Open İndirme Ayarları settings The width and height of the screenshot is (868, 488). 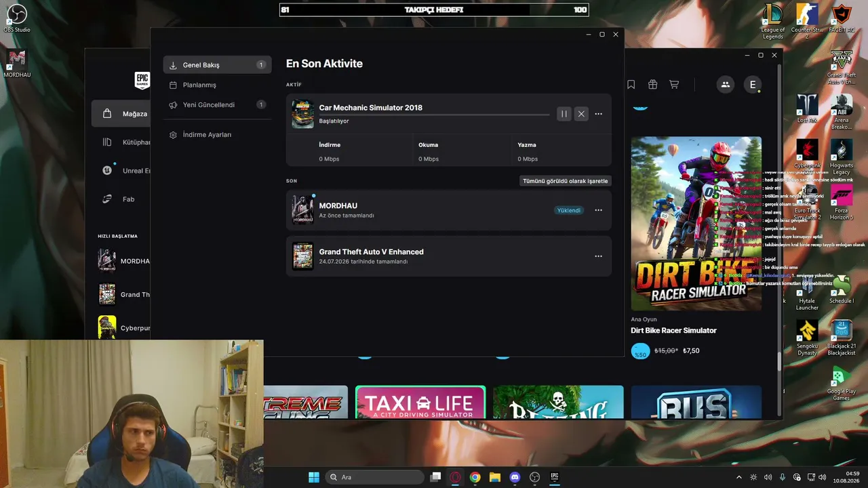[217, 135]
